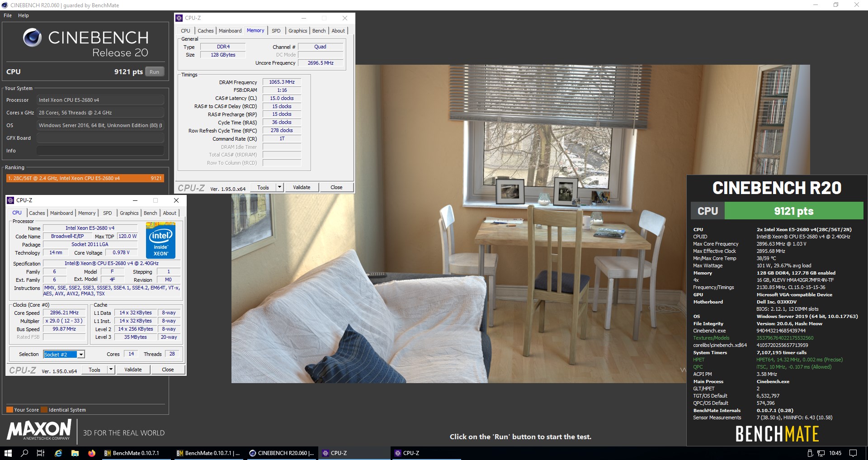
Task: Open the Cinebench File menu
Action: (8, 15)
